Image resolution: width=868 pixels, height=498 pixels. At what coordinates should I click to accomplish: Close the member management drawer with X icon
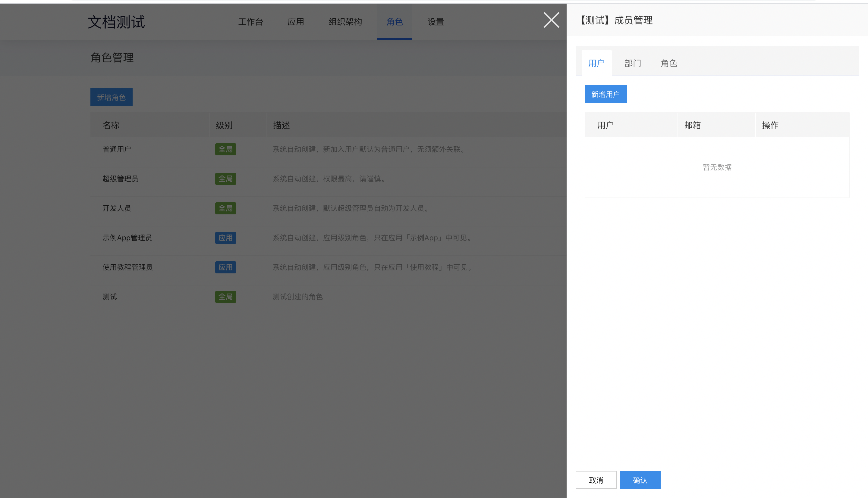(552, 20)
